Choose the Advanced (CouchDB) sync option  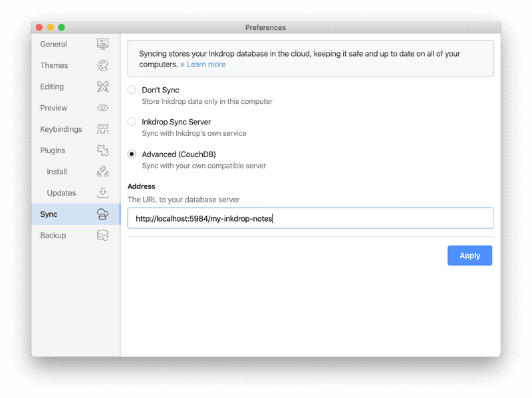click(130, 154)
